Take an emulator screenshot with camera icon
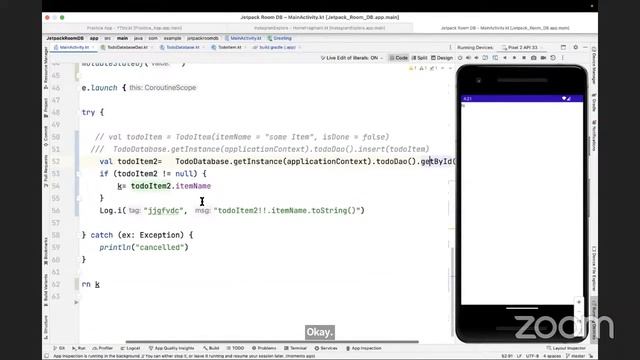This screenshot has height=360, width=640. [x=533, y=58]
